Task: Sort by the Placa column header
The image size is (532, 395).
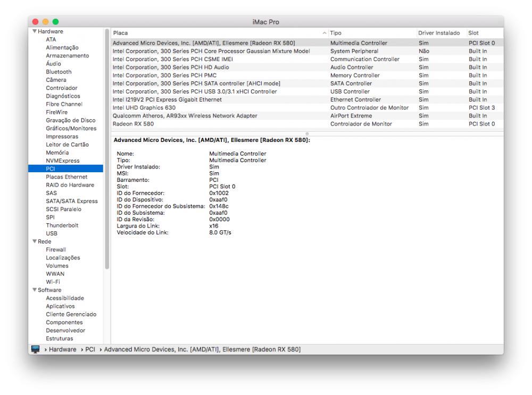Action: tap(220, 33)
